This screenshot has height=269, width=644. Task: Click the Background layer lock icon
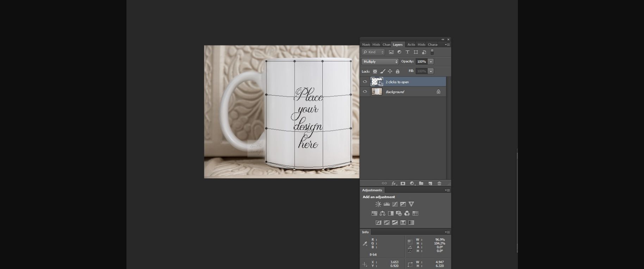point(439,92)
